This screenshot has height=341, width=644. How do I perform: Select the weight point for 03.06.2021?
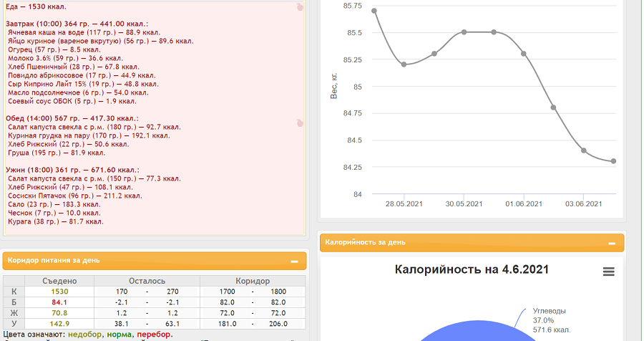[x=584, y=150]
